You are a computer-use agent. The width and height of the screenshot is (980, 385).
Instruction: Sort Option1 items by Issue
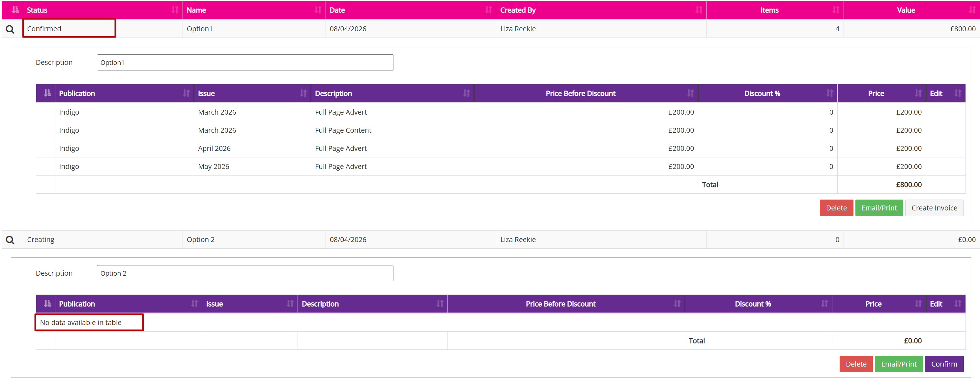tap(252, 93)
